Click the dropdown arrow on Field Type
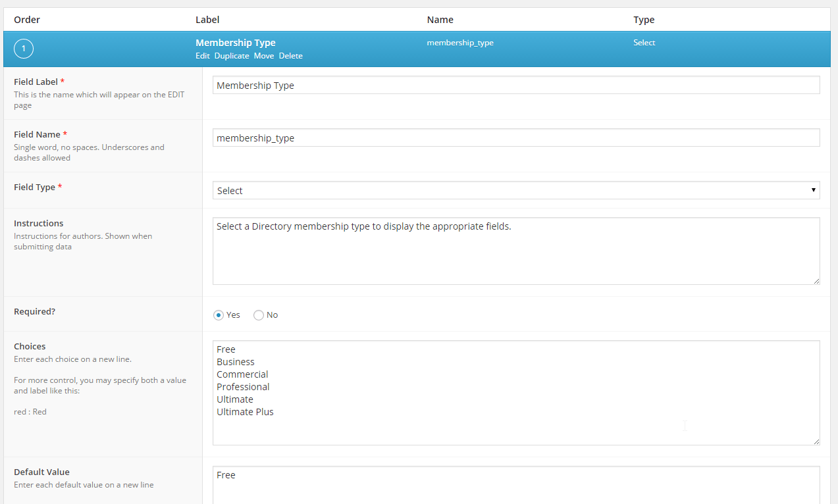This screenshot has height=504, width=838. pyautogui.click(x=814, y=190)
